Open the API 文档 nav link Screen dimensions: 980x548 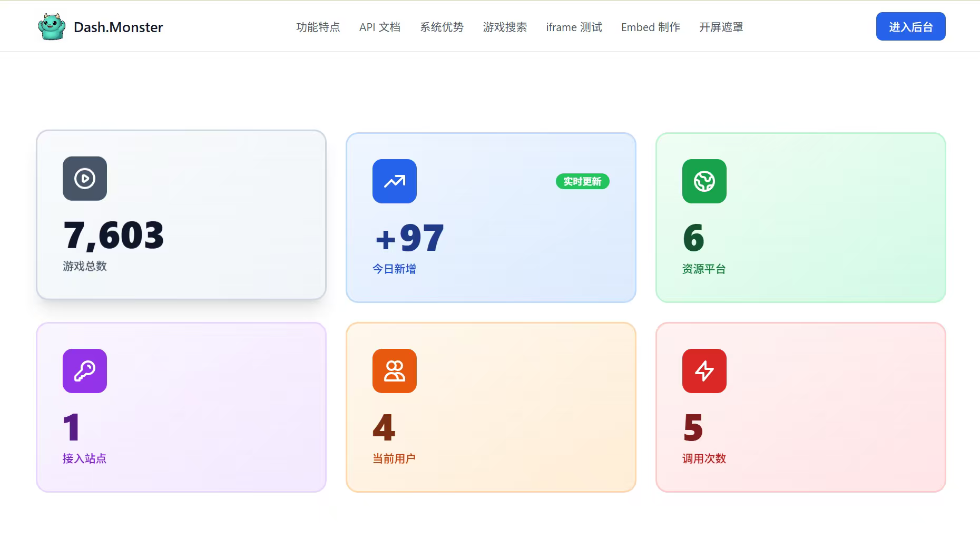380,27
